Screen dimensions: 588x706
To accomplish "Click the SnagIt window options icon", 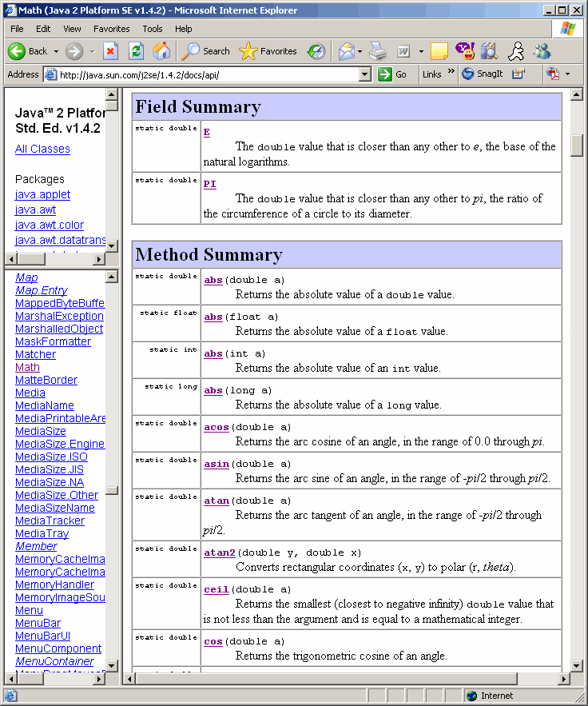I will [x=518, y=74].
